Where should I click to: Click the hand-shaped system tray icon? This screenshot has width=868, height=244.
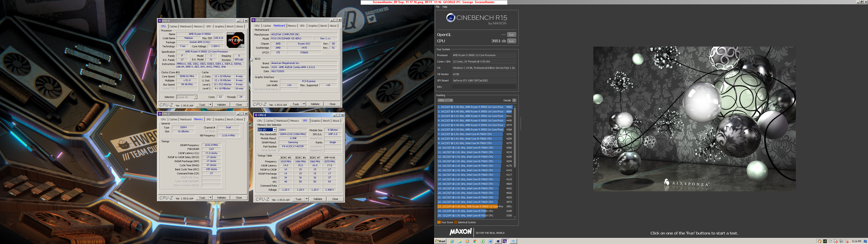pyautogui.click(x=820, y=241)
